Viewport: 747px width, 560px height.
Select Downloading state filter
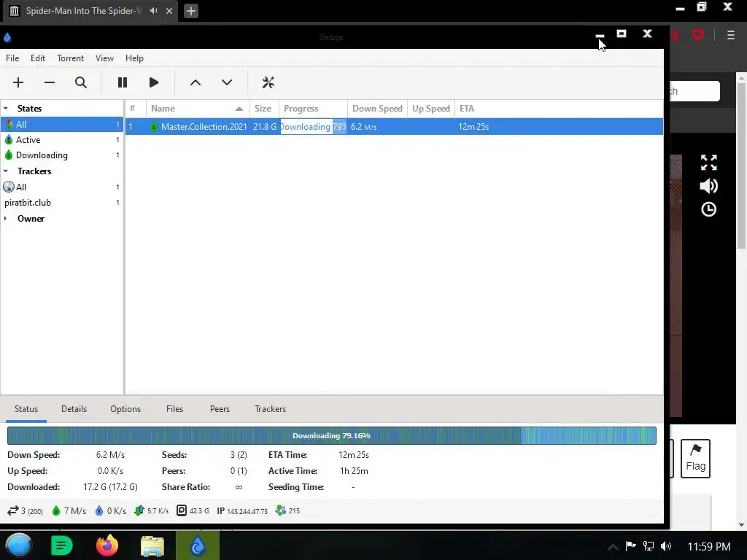[62, 155]
